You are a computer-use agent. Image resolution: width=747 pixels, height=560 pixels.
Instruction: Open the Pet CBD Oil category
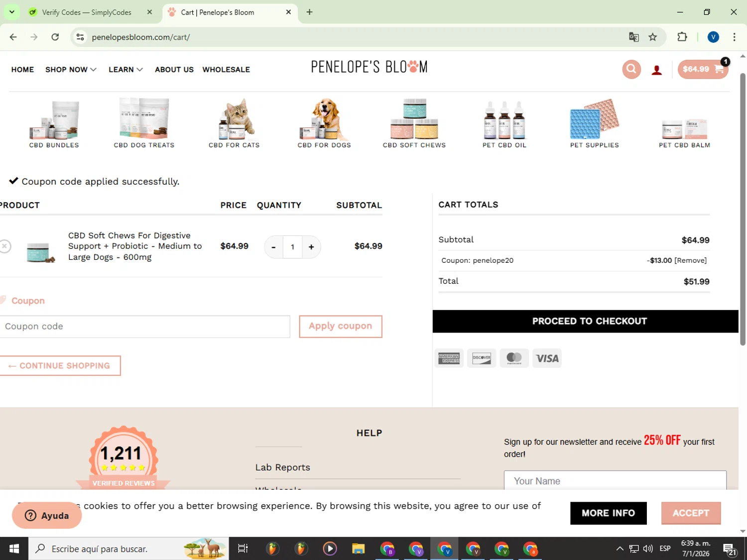[x=504, y=123]
